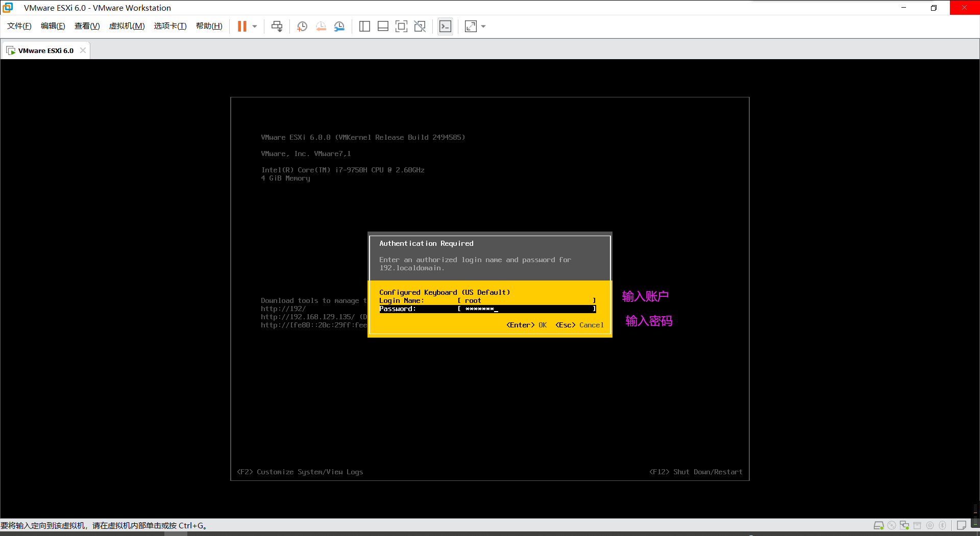The image size is (980, 536).
Task: Click the 4 GiB Memory text
Action: 285,178
